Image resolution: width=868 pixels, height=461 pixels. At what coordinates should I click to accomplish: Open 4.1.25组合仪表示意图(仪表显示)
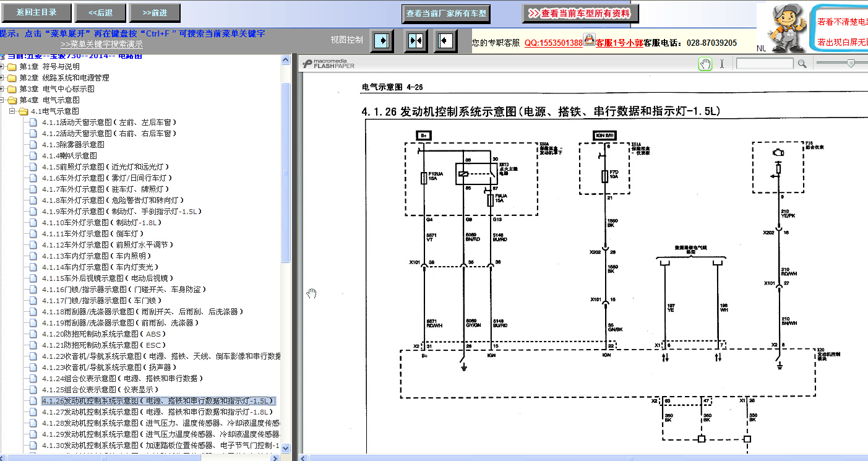101,390
